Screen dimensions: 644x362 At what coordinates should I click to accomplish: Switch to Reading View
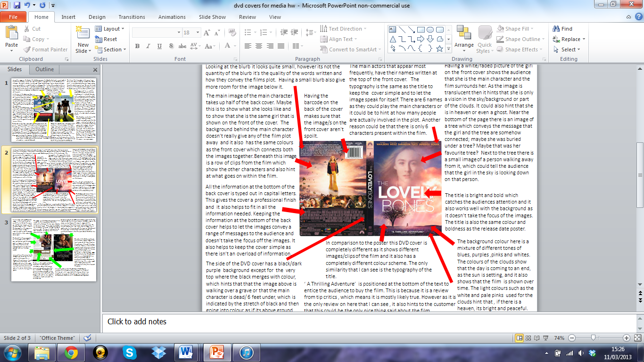537,338
